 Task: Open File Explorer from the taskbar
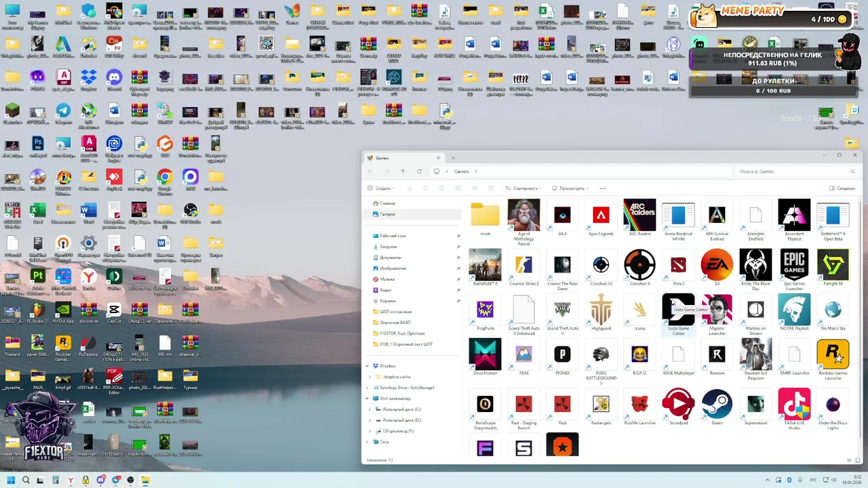(x=144, y=480)
